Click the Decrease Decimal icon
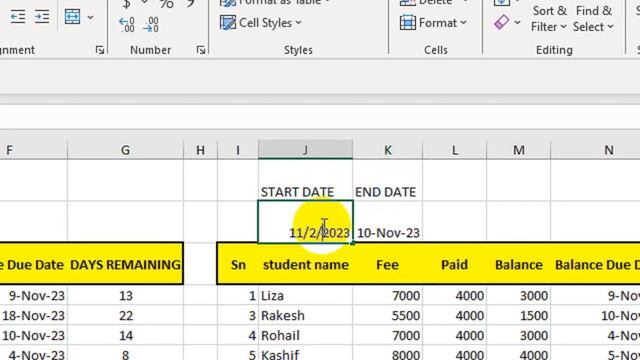This screenshot has width=640, height=360. coord(151,24)
